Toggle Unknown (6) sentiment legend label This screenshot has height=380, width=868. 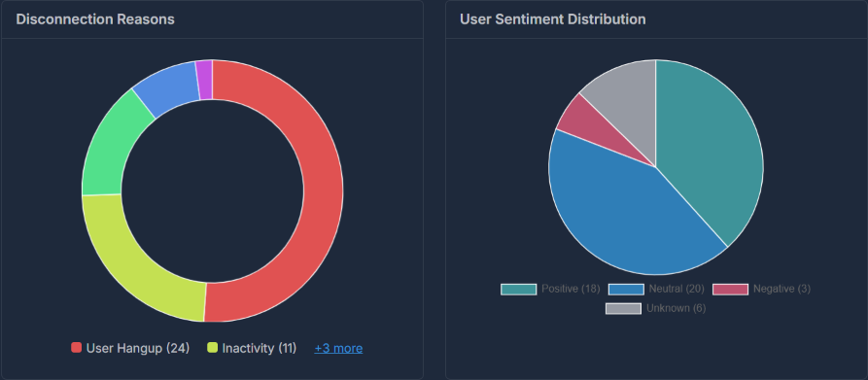(676, 308)
